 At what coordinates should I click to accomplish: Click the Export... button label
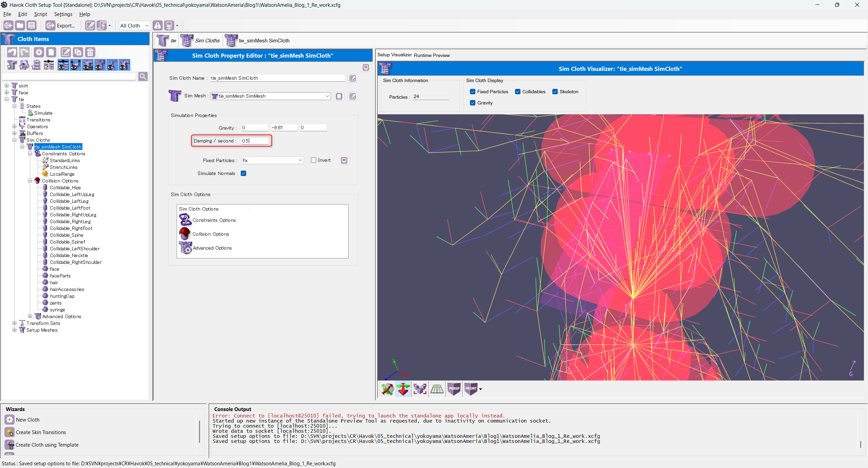(66, 26)
